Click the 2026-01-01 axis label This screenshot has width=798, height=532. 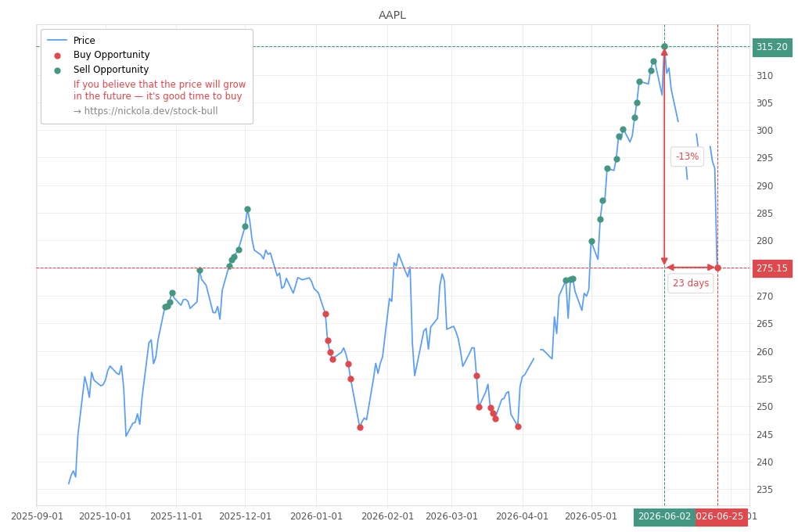click(316, 516)
